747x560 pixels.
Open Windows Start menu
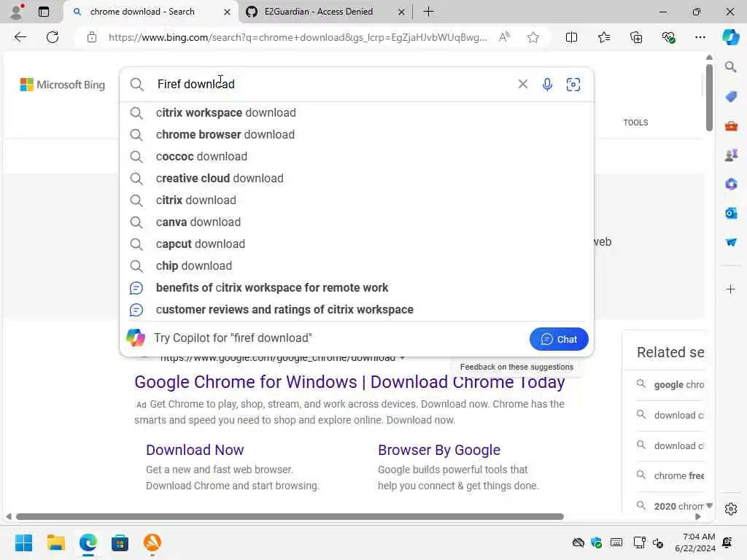(23, 542)
